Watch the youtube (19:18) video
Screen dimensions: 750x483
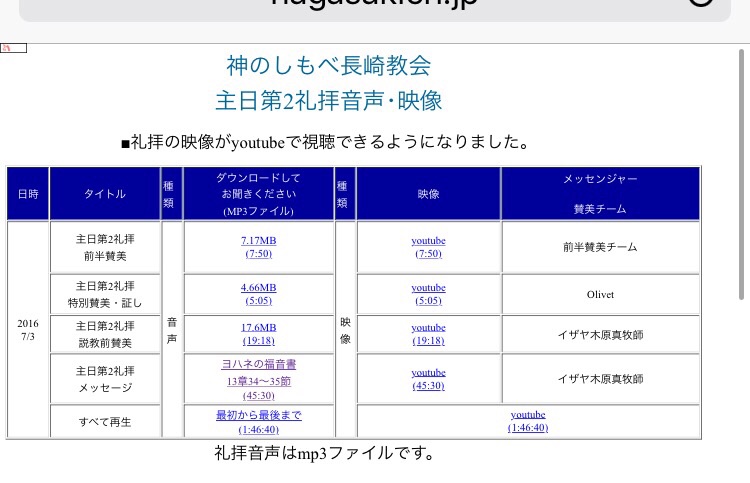pyautogui.click(x=428, y=334)
